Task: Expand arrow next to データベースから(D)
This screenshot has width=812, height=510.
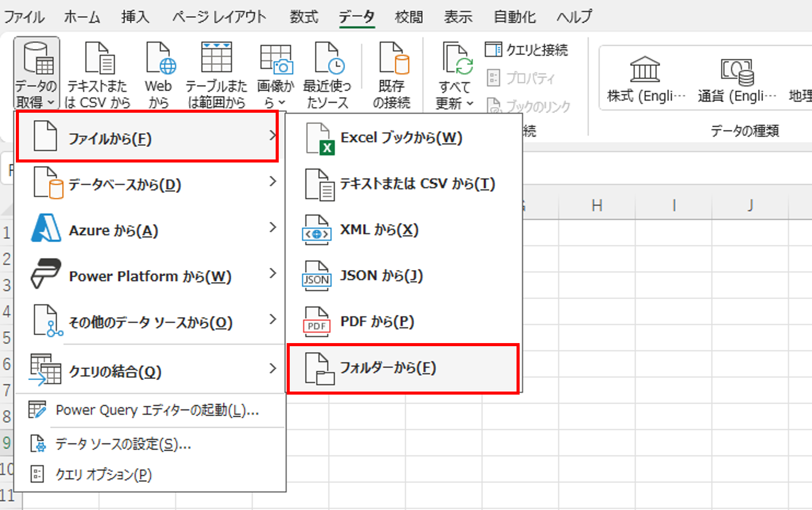Action: [273, 181]
